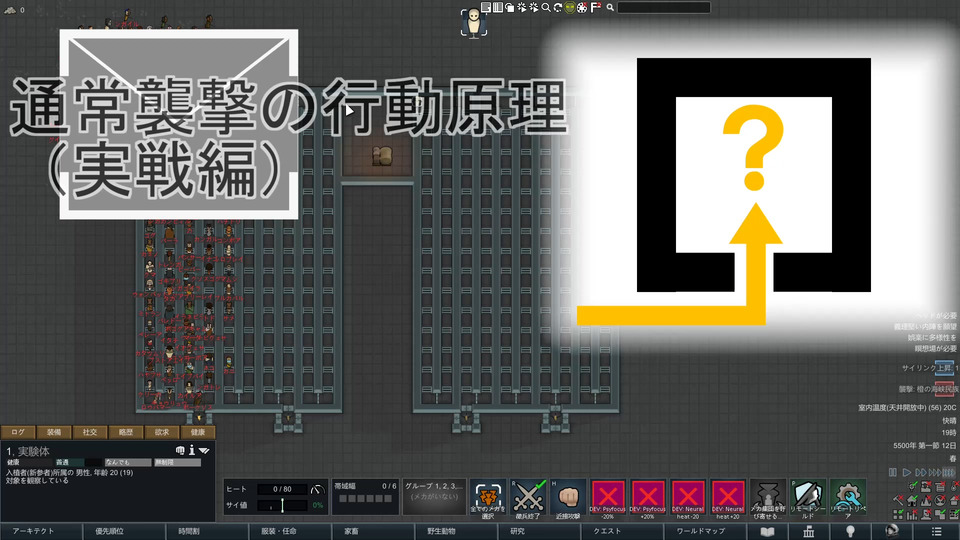The height and width of the screenshot is (540, 960).
Task: Open the なんでも restriction dropdown
Action: coord(128,462)
